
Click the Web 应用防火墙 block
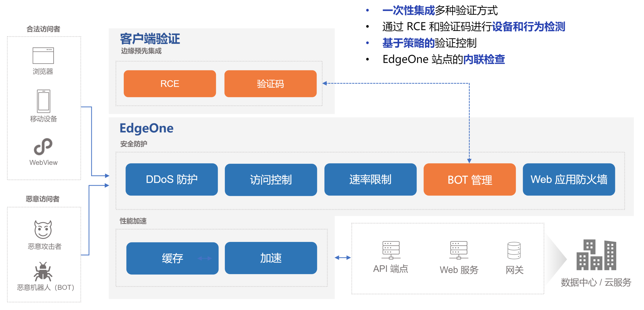[569, 179]
